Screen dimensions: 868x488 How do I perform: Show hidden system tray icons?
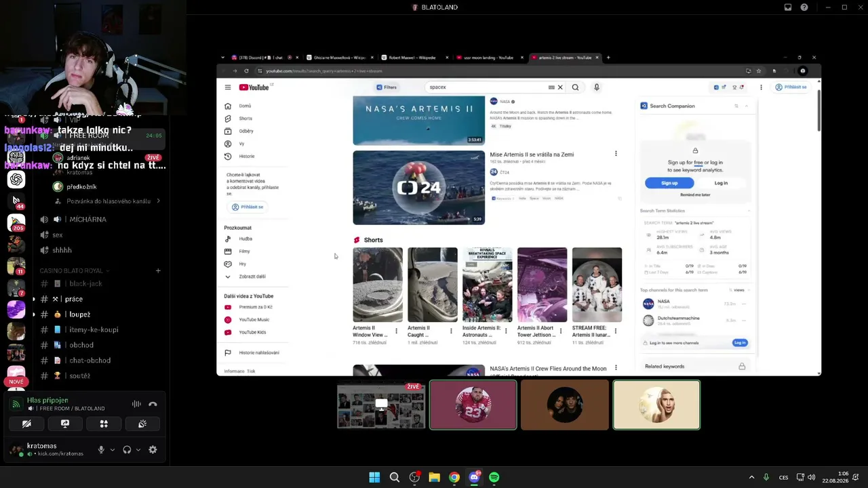click(751, 477)
